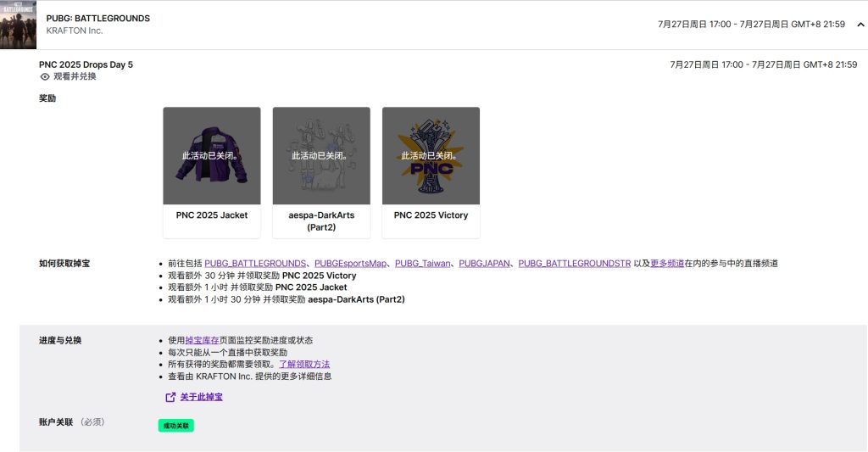Click the PNC 2025 Drops Day 5 heading
This screenshot has height=452, width=868.
click(86, 64)
